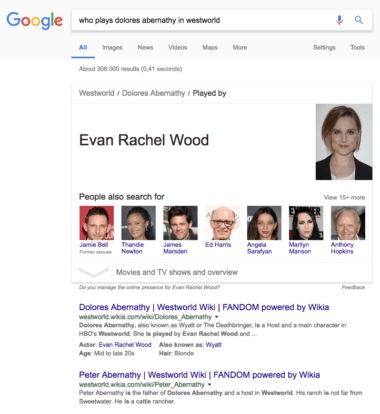Go to the Videos tab

coord(178,47)
